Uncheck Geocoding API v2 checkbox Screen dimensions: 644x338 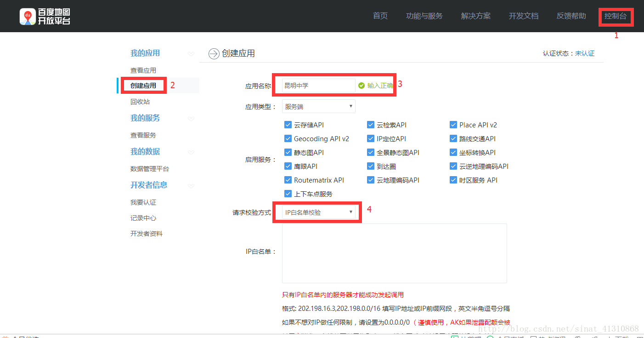click(288, 138)
